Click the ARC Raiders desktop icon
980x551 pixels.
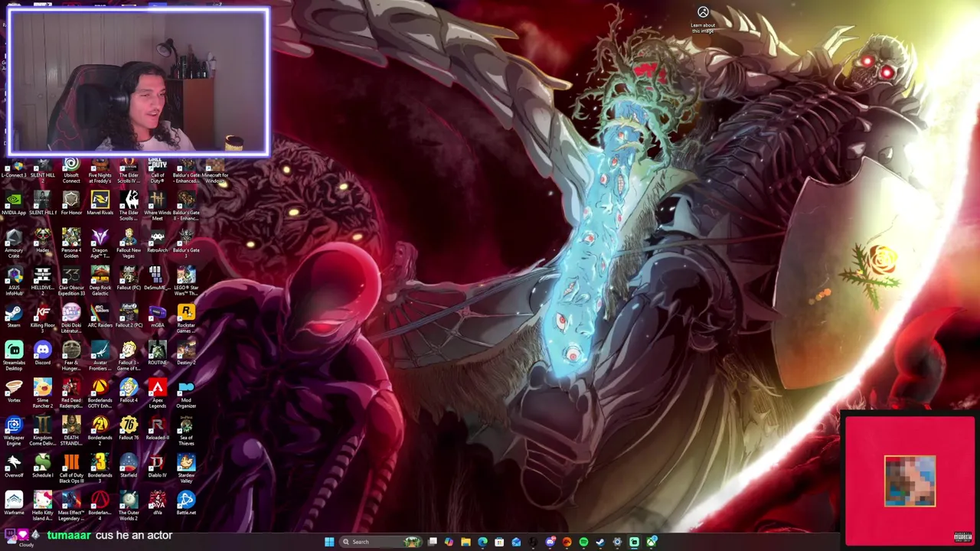100,316
